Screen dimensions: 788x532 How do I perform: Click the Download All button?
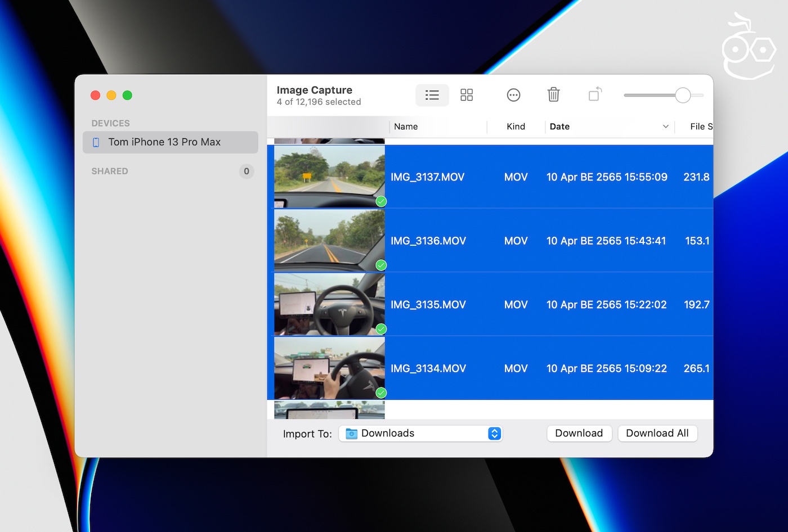[657, 434]
